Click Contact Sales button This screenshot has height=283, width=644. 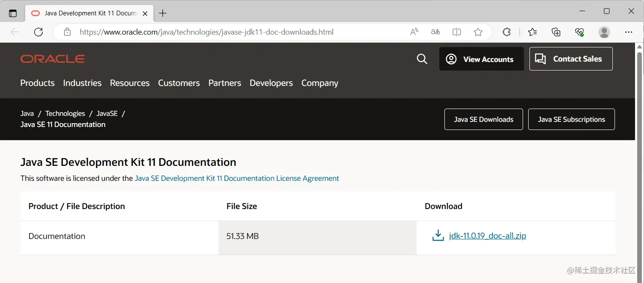click(571, 59)
